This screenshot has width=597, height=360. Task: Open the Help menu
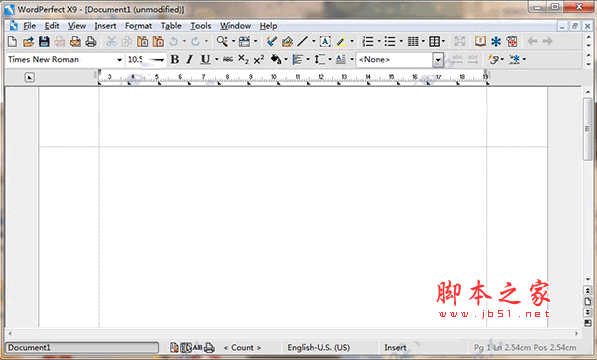point(268,26)
